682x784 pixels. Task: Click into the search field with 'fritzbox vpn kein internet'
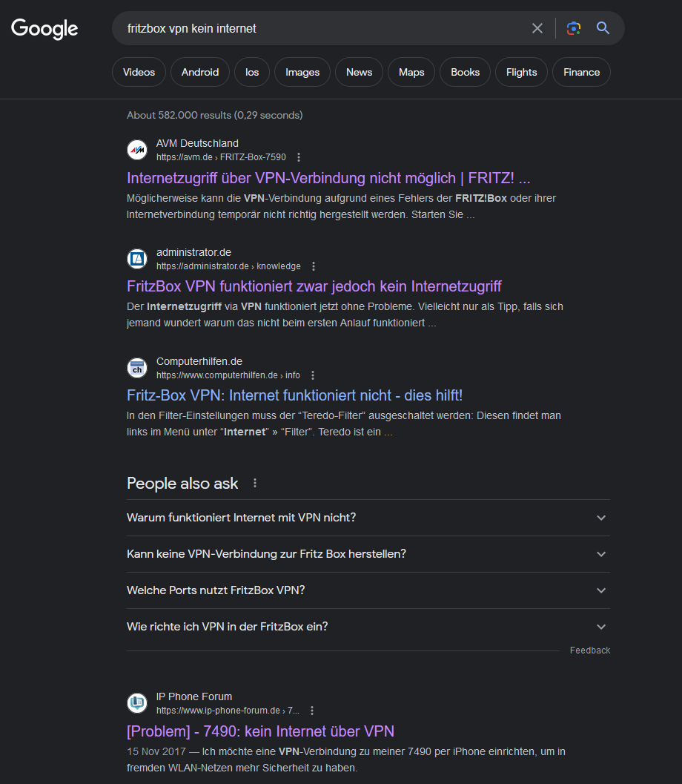click(x=320, y=28)
